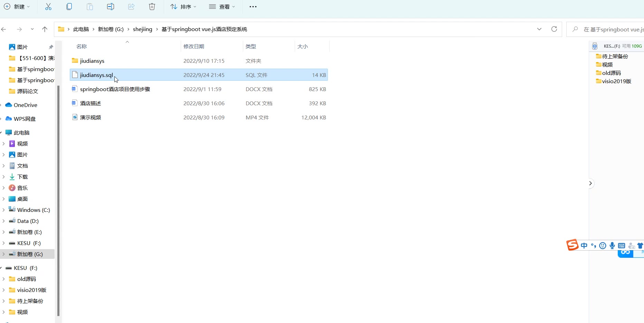644x323 pixels.
Task: Open 待上架备份 in right panel
Action: coord(612,56)
